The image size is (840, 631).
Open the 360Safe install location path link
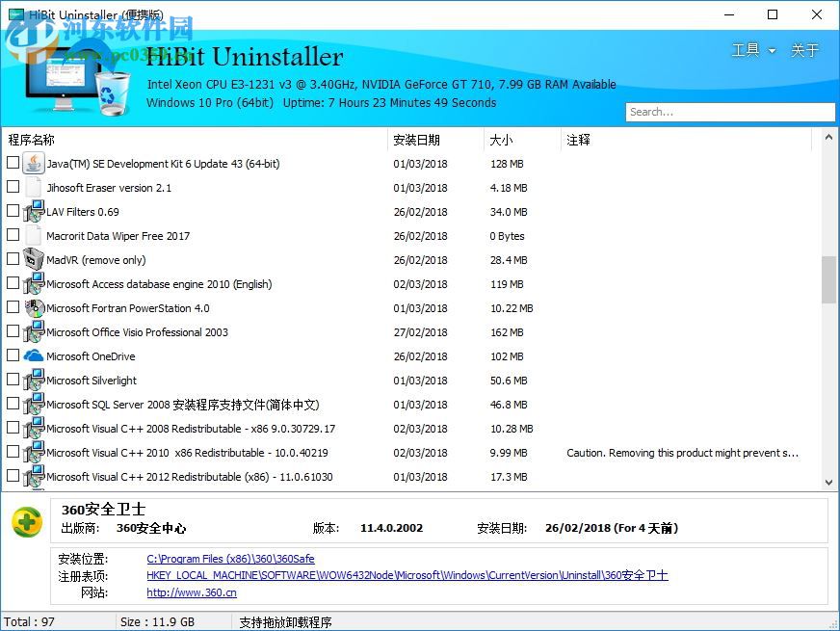229,558
